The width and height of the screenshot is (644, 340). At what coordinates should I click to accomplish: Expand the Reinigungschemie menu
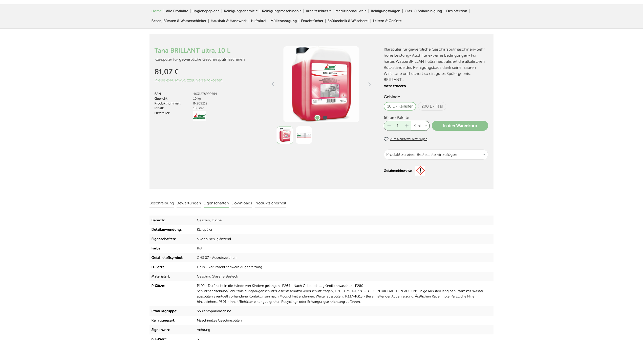coord(241,11)
